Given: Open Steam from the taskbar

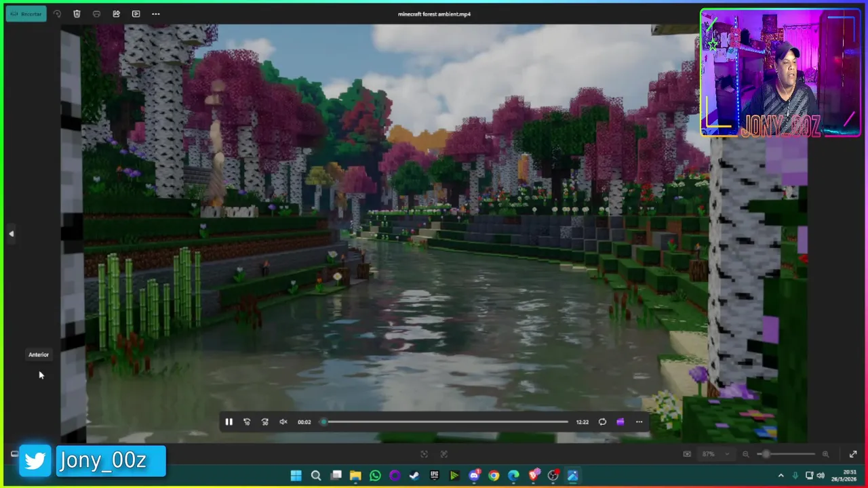Looking at the screenshot, I should click(414, 476).
